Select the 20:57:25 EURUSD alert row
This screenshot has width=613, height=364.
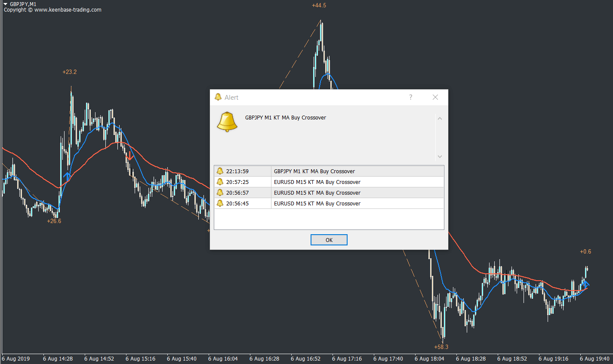[329, 182]
